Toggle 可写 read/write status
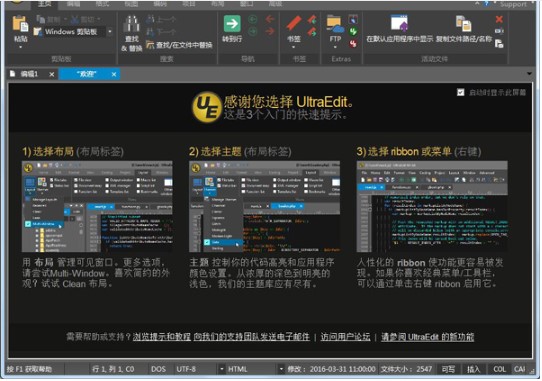 point(448,369)
